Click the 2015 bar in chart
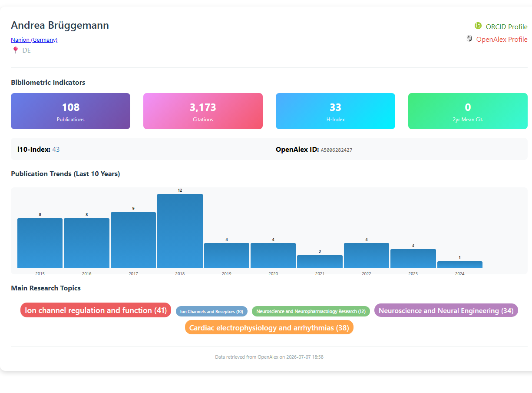The image size is (532, 393). point(40,243)
